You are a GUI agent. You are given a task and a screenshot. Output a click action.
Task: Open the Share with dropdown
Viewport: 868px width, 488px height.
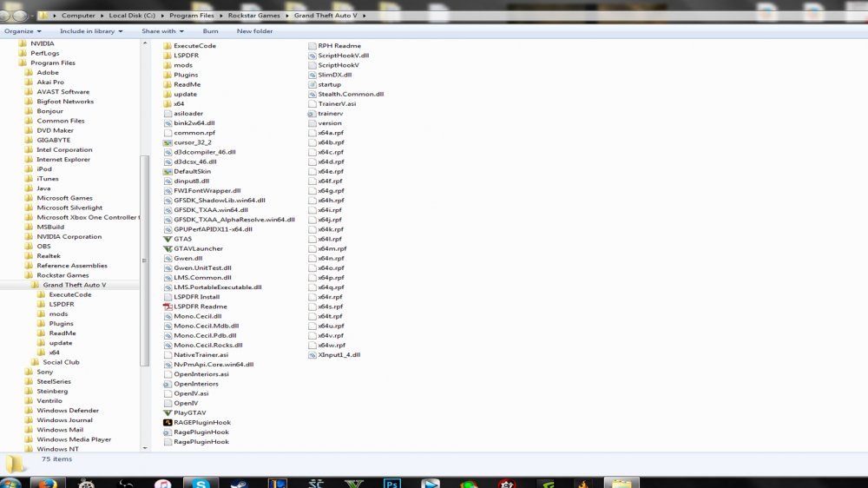(x=163, y=31)
